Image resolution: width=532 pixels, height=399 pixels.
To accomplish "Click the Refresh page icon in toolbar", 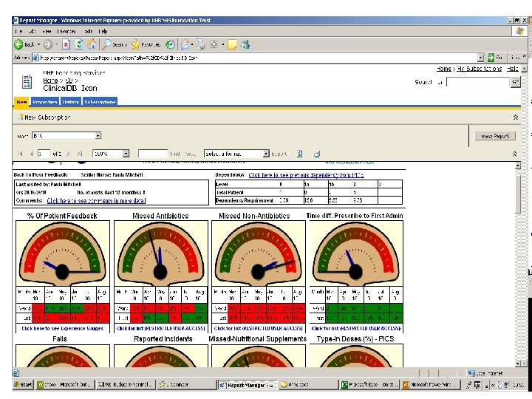I will click(x=79, y=45).
